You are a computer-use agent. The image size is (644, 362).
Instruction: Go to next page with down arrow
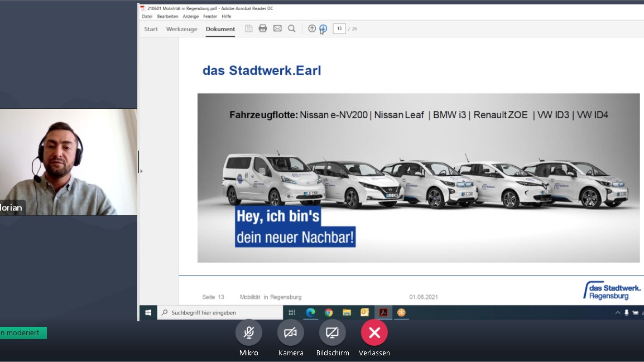click(323, 28)
